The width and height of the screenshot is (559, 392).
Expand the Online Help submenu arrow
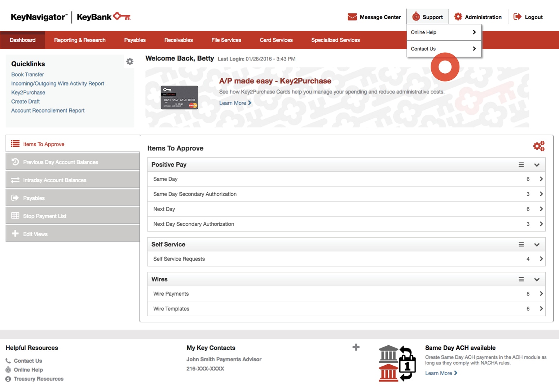tap(474, 32)
